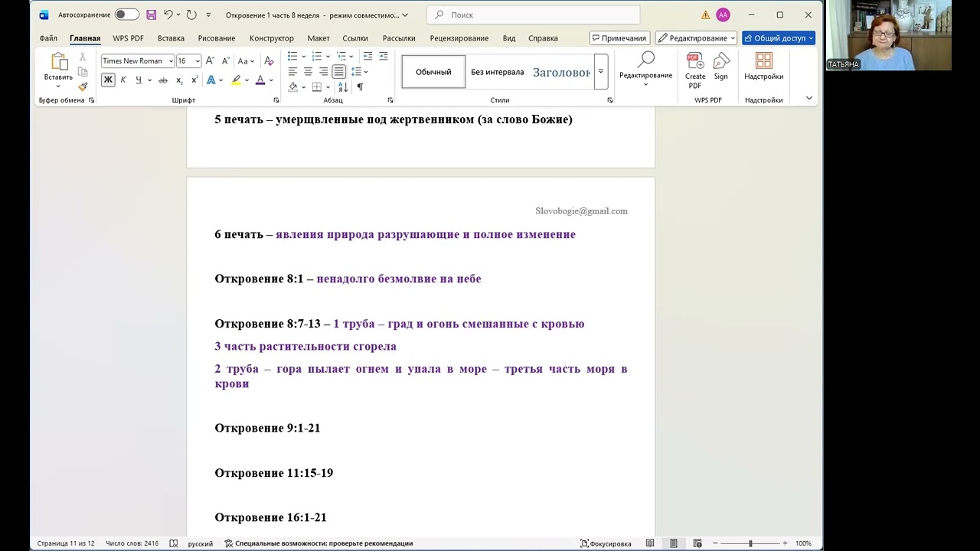The height and width of the screenshot is (551, 980).
Task: Expand the bullet list dropdown arrow
Action: [x=304, y=57]
